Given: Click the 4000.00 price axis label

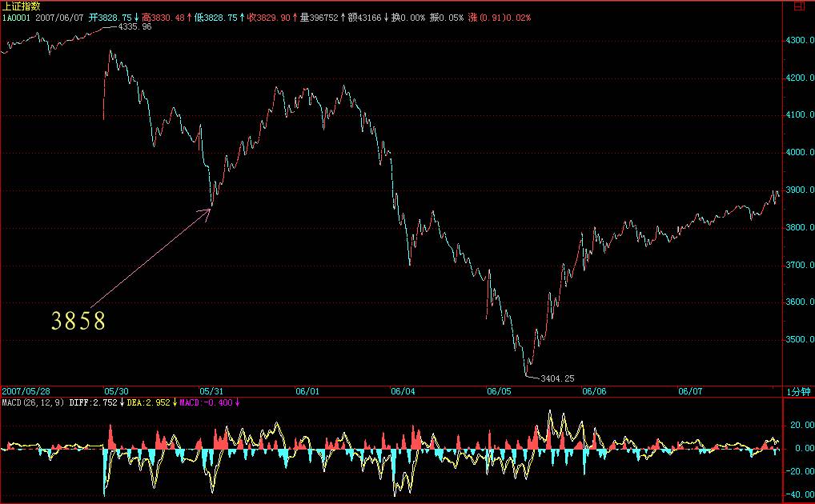Looking at the screenshot, I should (x=801, y=152).
